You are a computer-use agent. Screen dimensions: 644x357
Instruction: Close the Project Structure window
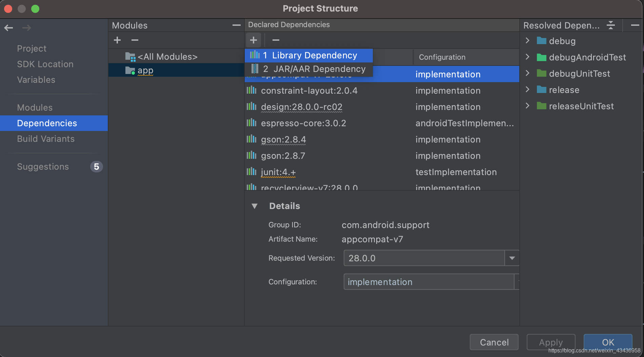tap(8, 9)
